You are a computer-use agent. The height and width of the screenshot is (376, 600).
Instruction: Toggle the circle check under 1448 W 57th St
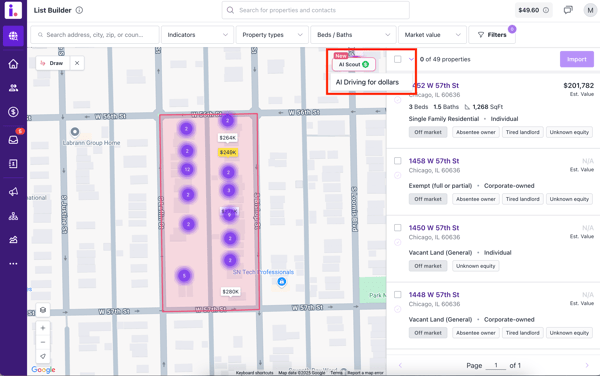tap(398, 309)
